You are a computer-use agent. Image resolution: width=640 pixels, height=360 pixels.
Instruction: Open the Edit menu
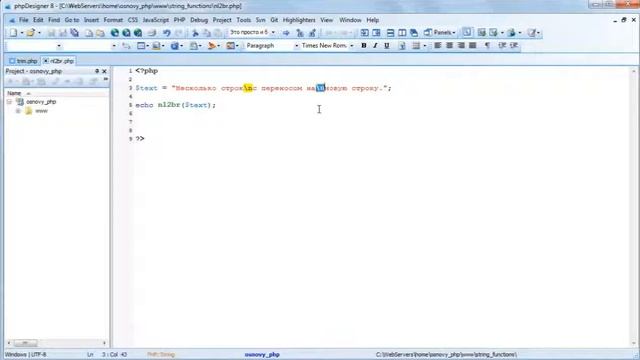(x=38, y=20)
